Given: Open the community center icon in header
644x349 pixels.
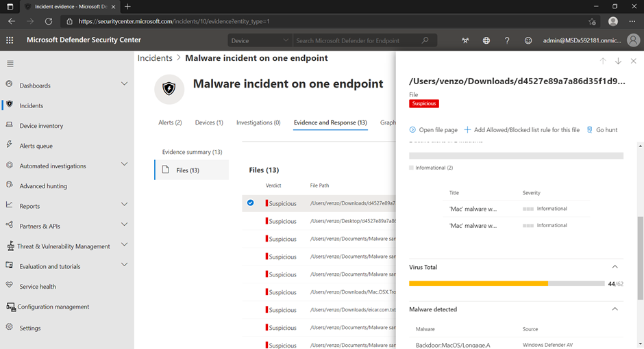Looking at the screenshot, I should 465,40.
